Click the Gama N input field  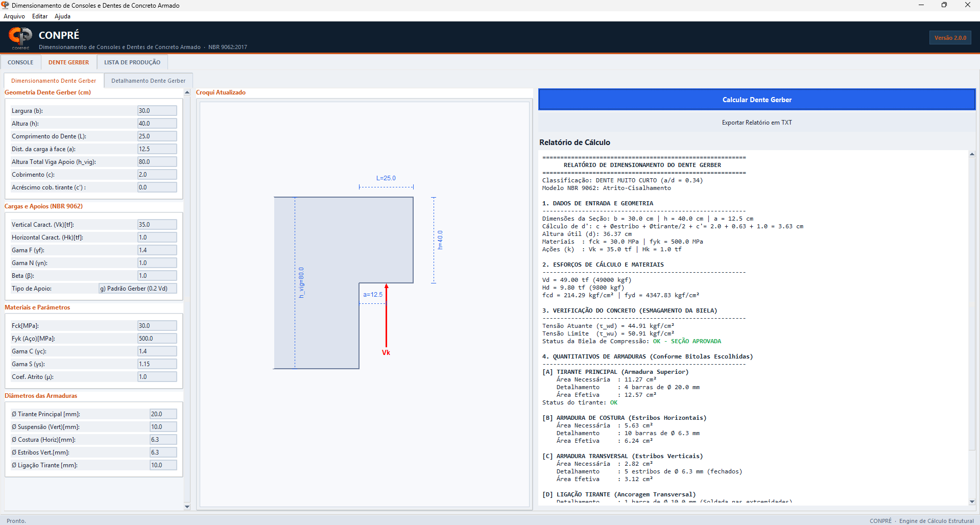pos(157,263)
